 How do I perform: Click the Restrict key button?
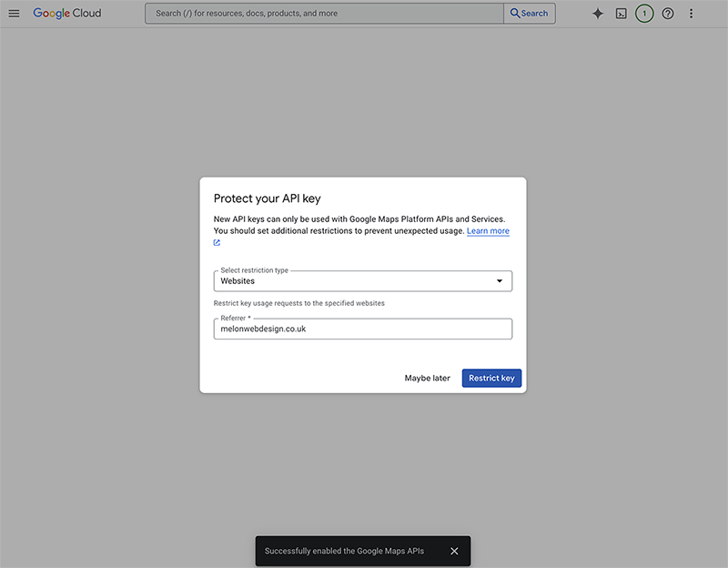tap(491, 378)
